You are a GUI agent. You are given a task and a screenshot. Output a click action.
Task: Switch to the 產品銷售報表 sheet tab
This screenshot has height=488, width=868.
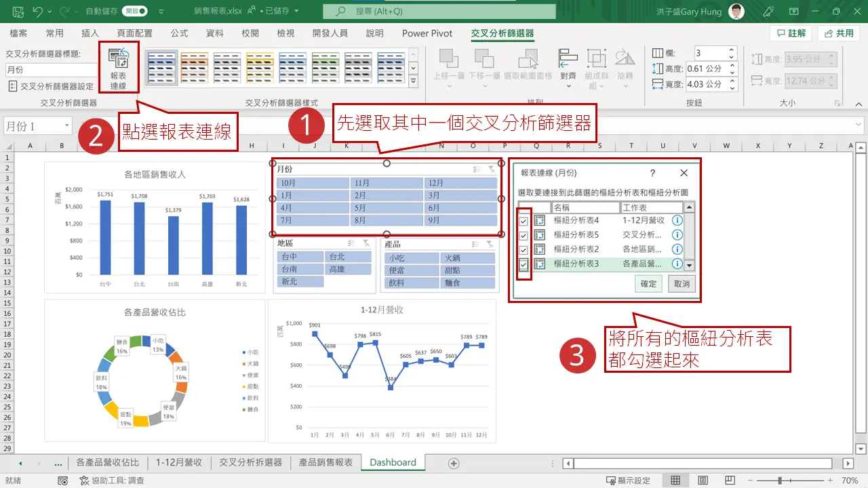(x=325, y=462)
